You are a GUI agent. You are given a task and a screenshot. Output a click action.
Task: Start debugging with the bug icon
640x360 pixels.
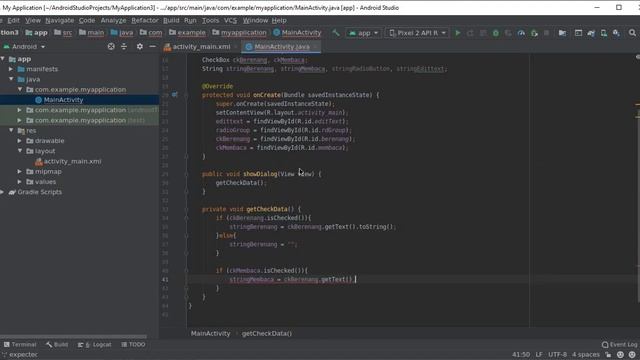[x=496, y=33]
